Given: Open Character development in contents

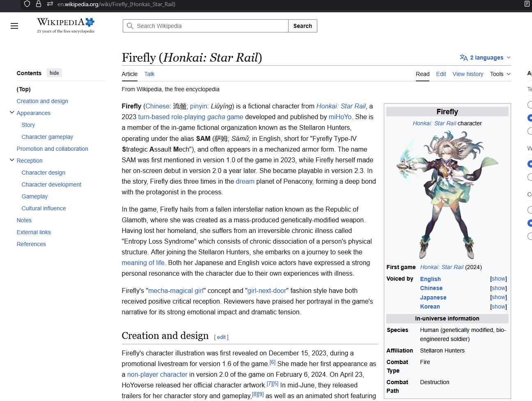Looking at the screenshot, I should point(51,184).
